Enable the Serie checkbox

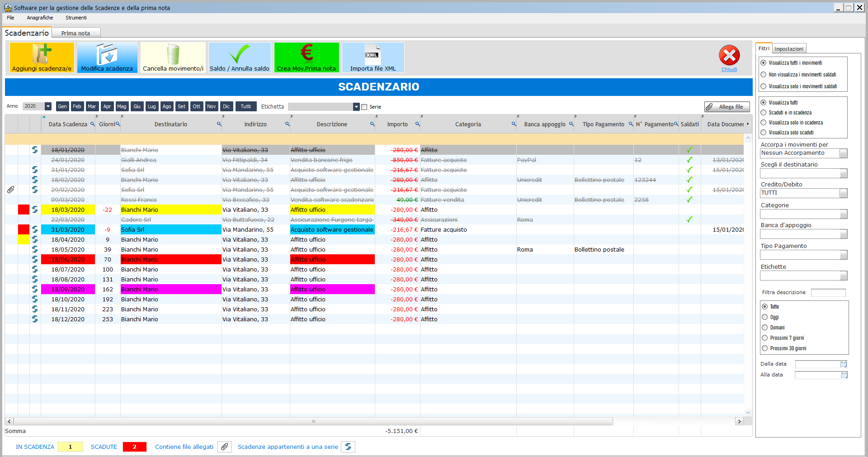point(364,107)
